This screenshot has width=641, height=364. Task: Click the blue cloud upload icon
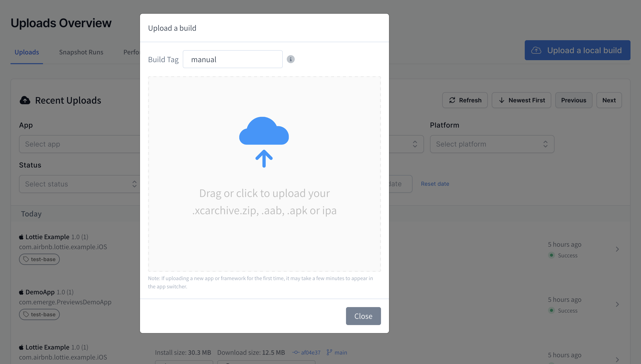coord(264,141)
